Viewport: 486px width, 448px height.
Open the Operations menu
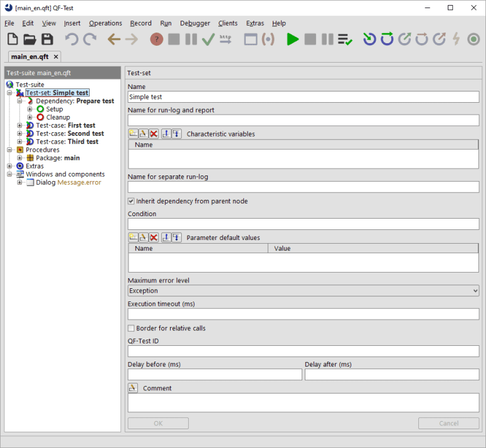(105, 23)
